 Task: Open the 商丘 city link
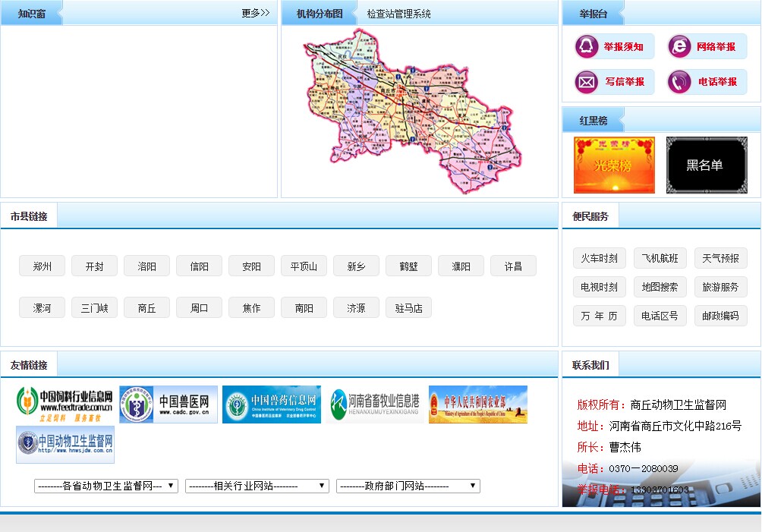pos(146,308)
